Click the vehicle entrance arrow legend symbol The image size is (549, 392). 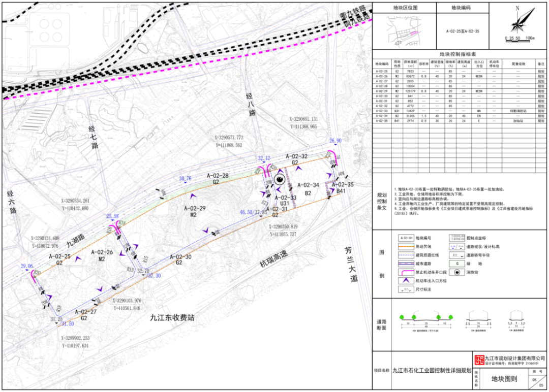coord(406,280)
